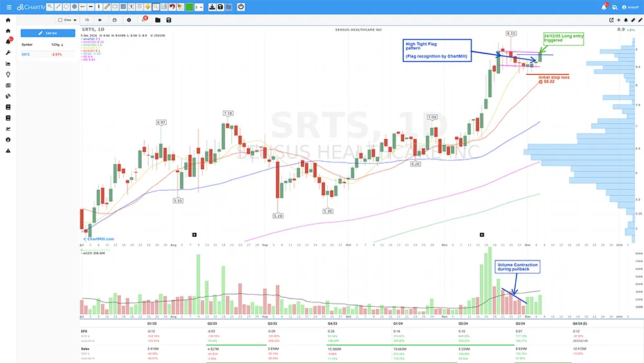Open the wrench tools sidebar item
Viewport: 644px width, 363px height.
(8, 53)
